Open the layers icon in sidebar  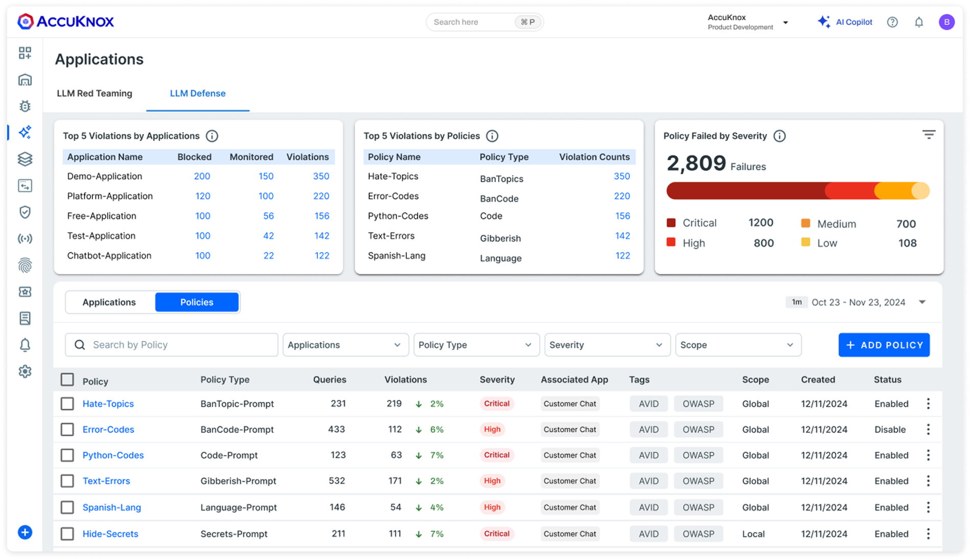pyautogui.click(x=25, y=159)
